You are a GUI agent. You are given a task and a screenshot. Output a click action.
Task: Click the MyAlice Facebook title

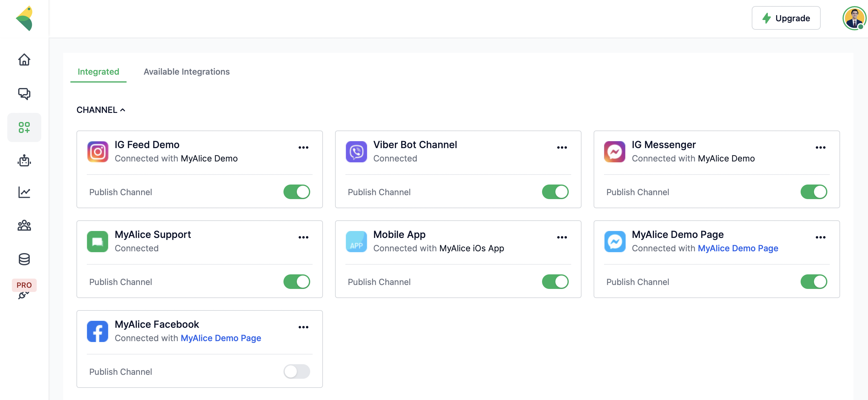click(157, 324)
